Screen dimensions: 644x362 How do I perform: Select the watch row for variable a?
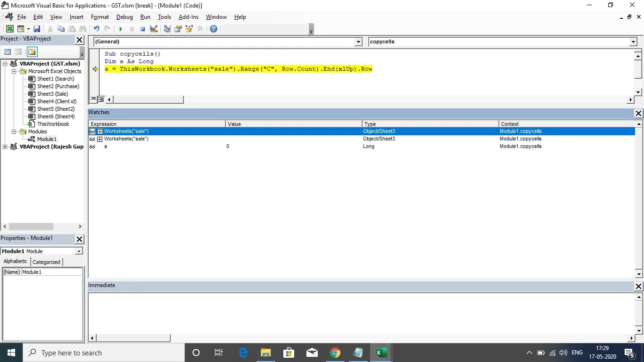tap(362, 147)
